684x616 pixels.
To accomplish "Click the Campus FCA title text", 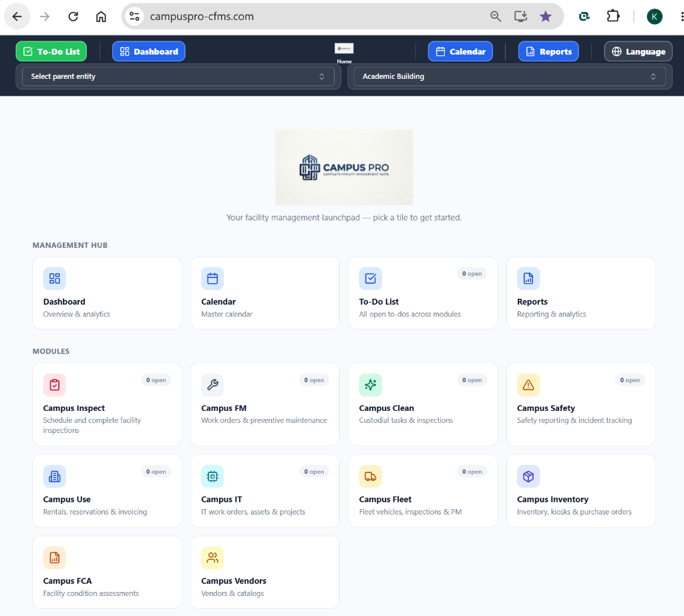I will point(67,581).
